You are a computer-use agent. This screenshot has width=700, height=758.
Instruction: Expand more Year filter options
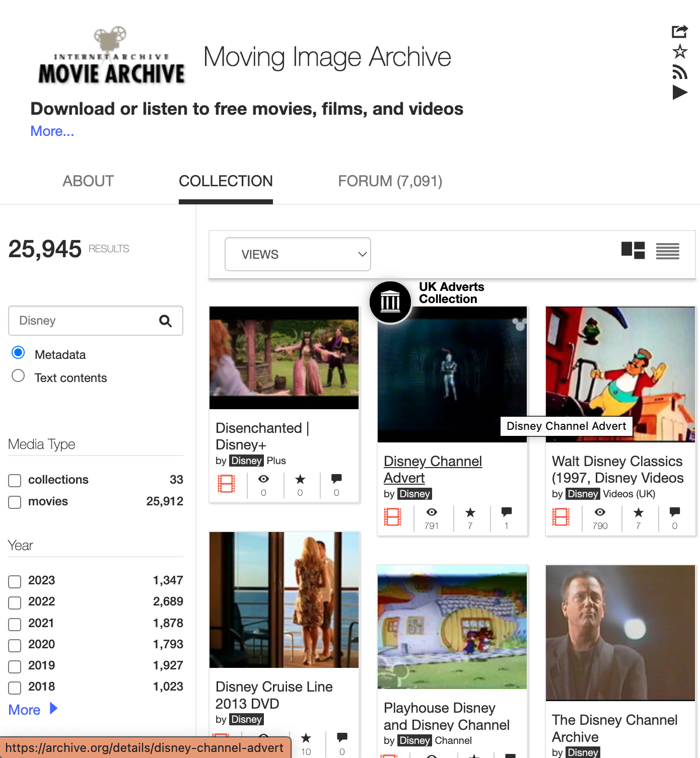point(33,710)
